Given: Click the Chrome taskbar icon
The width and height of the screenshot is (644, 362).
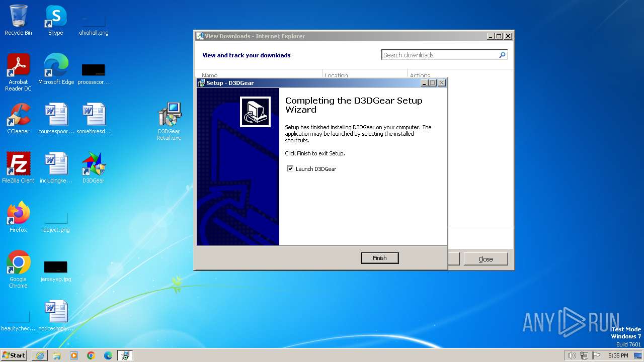Looking at the screenshot, I should point(91,355).
